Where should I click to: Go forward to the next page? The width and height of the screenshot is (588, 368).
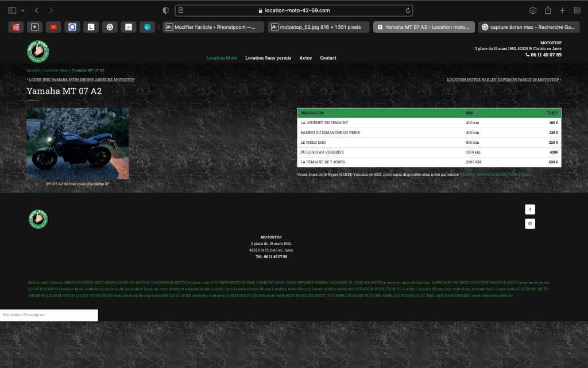tap(51, 10)
